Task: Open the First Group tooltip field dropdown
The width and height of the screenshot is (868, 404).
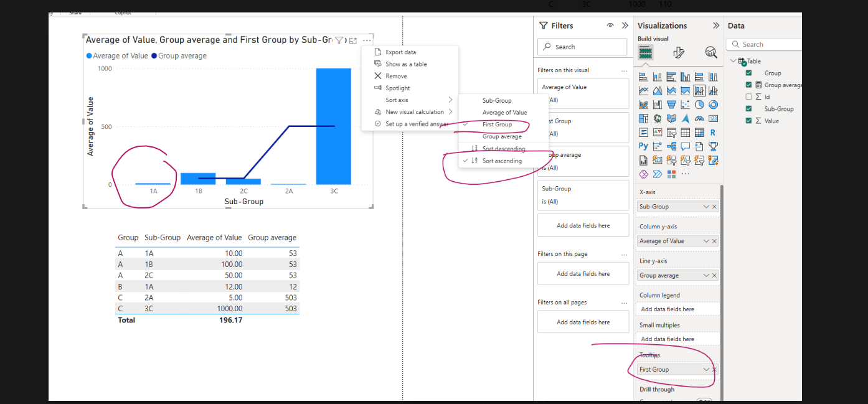Action: (x=706, y=370)
